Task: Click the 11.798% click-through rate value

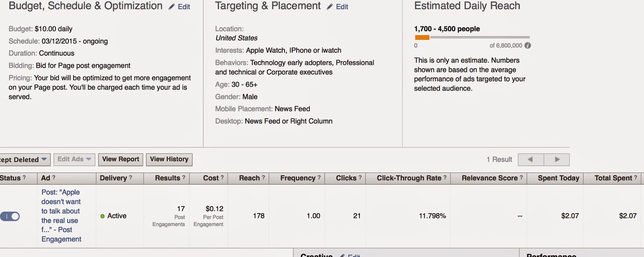Action: click(x=432, y=216)
